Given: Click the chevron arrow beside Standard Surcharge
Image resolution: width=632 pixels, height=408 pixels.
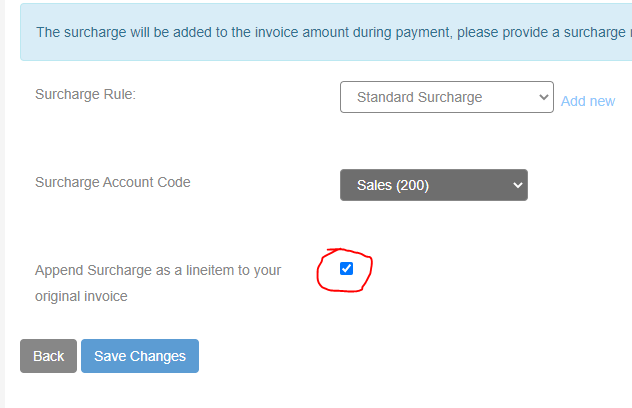Looking at the screenshot, I should point(544,97).
